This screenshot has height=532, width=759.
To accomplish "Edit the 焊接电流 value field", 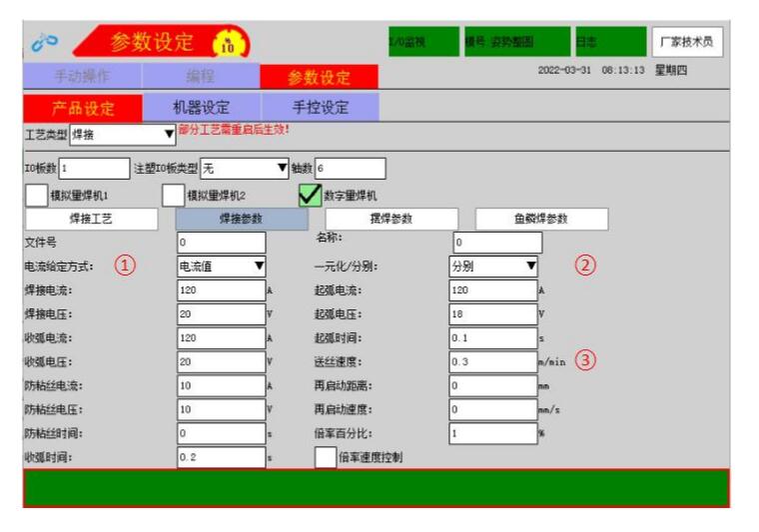I will [222, 290].
